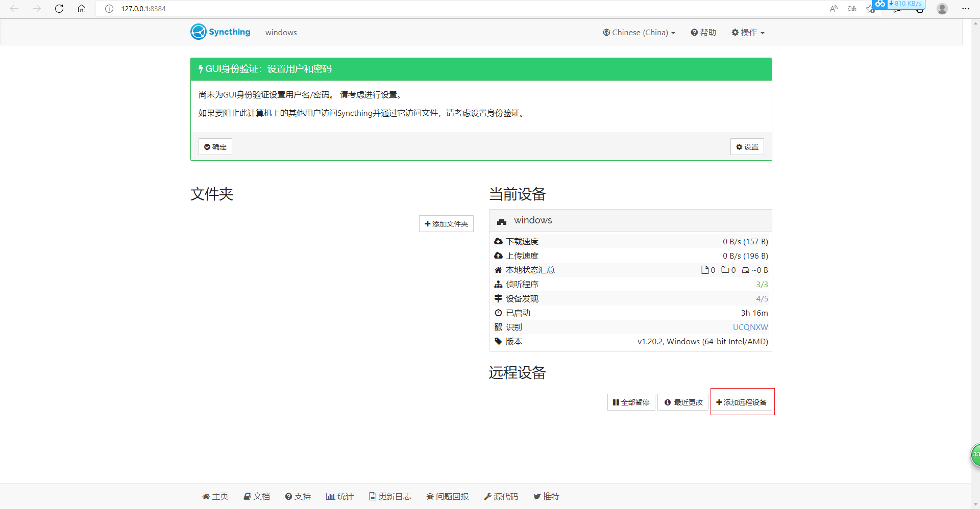Click the disk size icon in 本地状态汇总
Image resolution: width=980 pixels, height=509 pixels.
pos(746,270)
